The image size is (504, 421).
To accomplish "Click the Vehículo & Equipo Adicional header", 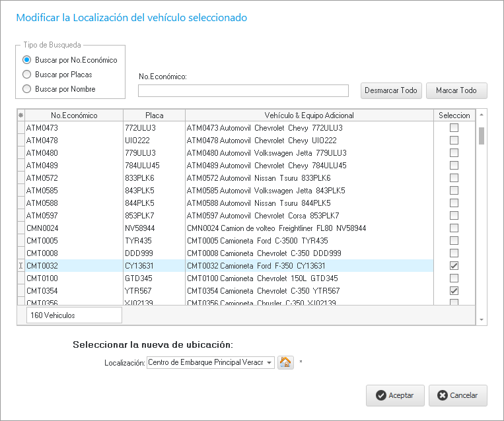I will 309,115.
